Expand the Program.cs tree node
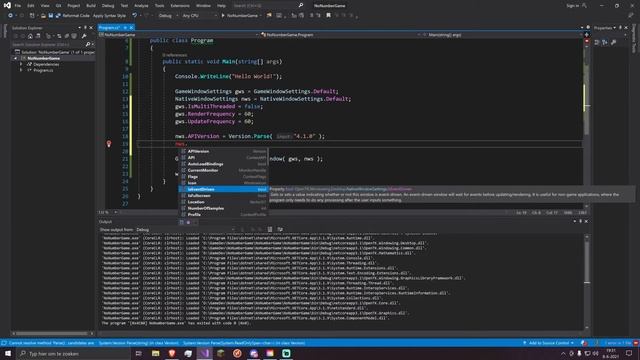 [x=21, y=70]
